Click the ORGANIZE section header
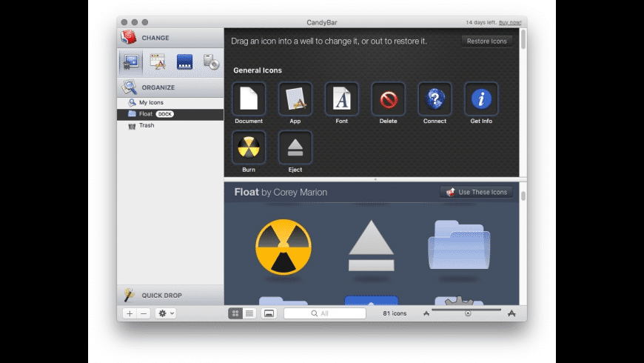This screenshot has width=644, height=363. [x=170, y=87]
